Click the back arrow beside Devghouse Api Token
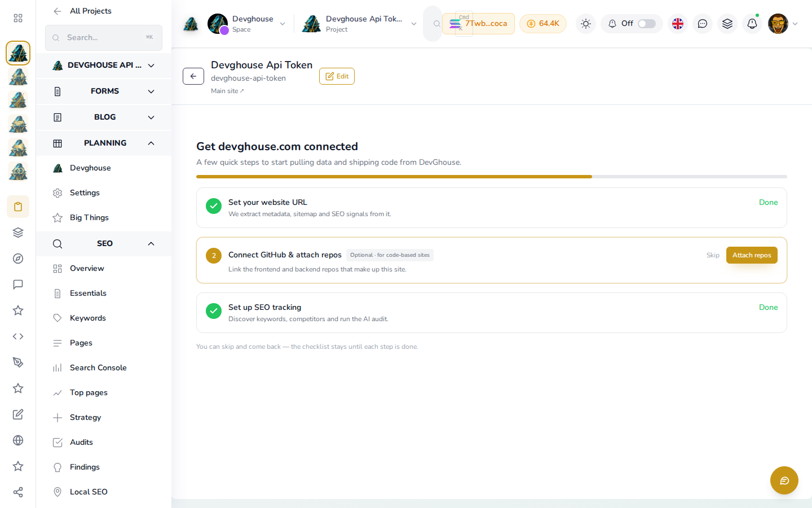This screenshot has height=508, width=812. coord(193,76)
